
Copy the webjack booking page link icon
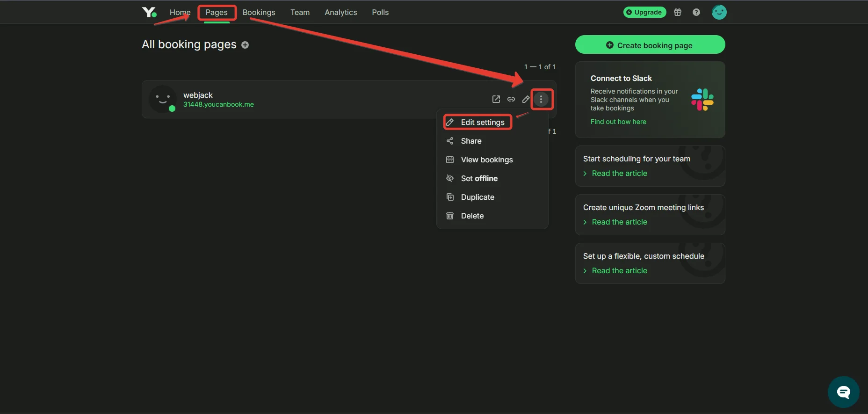[511, 99]
